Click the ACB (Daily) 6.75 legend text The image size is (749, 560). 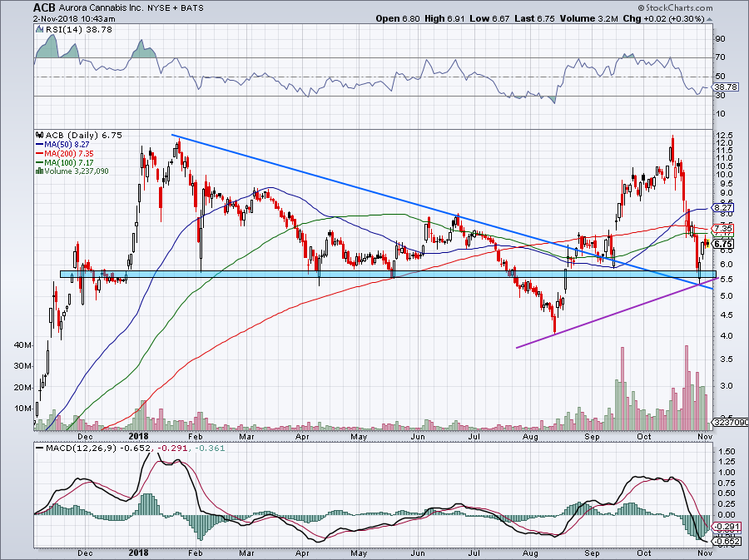83,135
